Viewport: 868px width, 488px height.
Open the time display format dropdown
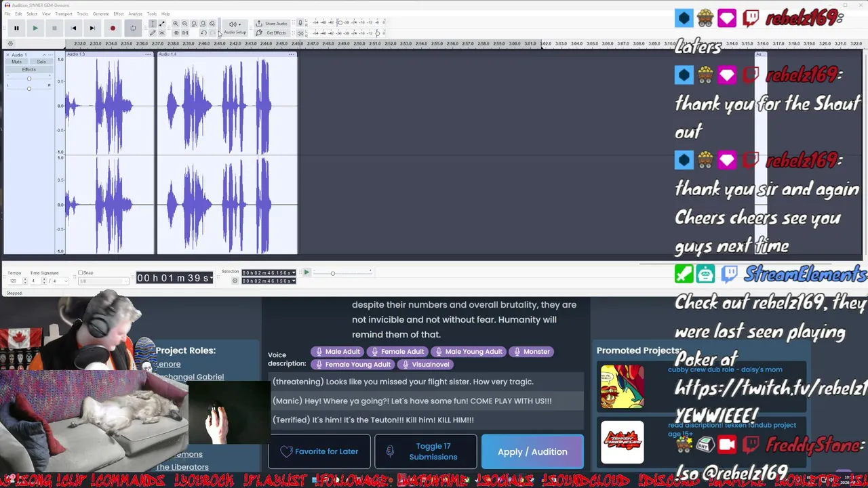pyautogui.click(x=212, y=278)
